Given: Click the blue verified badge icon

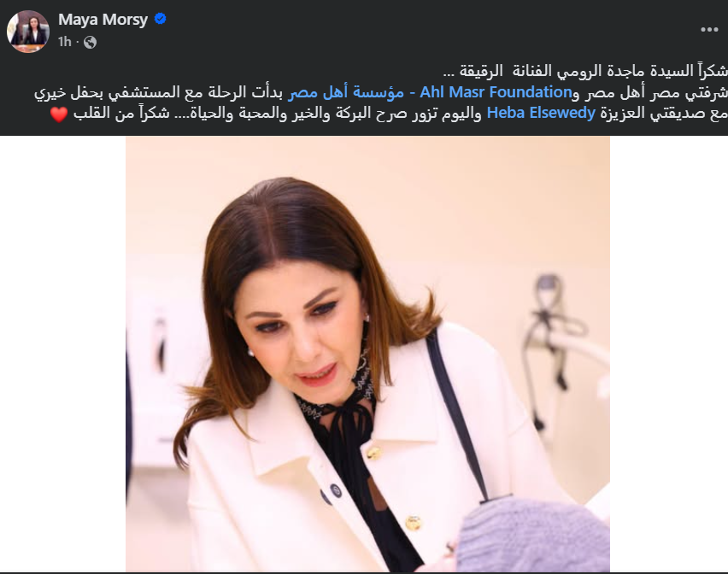Looking at the screenshot, I should tap(160, 19).
